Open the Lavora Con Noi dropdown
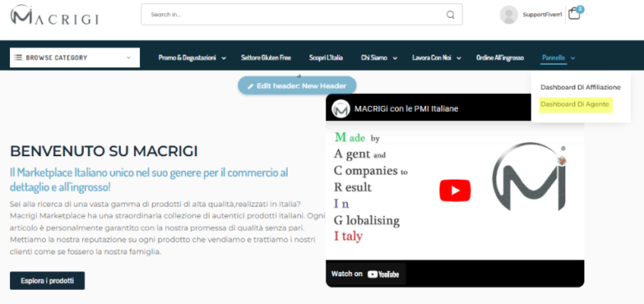 click(459, 59)
